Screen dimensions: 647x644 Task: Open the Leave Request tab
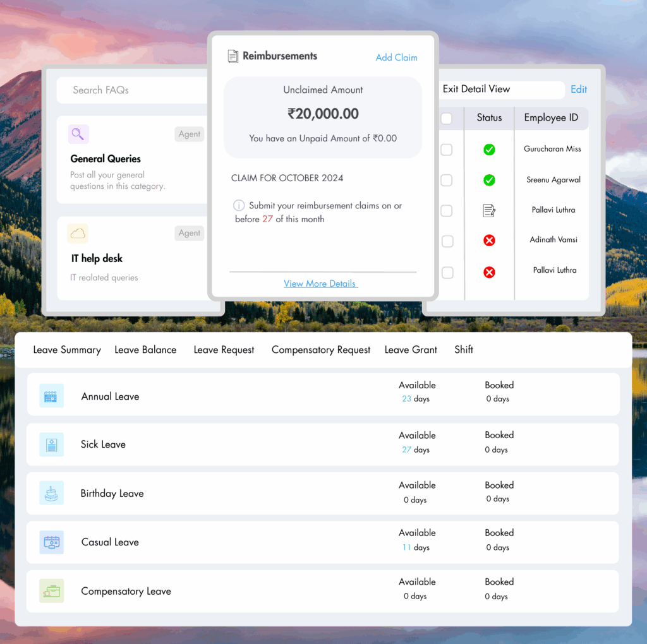tap(224, 350)
